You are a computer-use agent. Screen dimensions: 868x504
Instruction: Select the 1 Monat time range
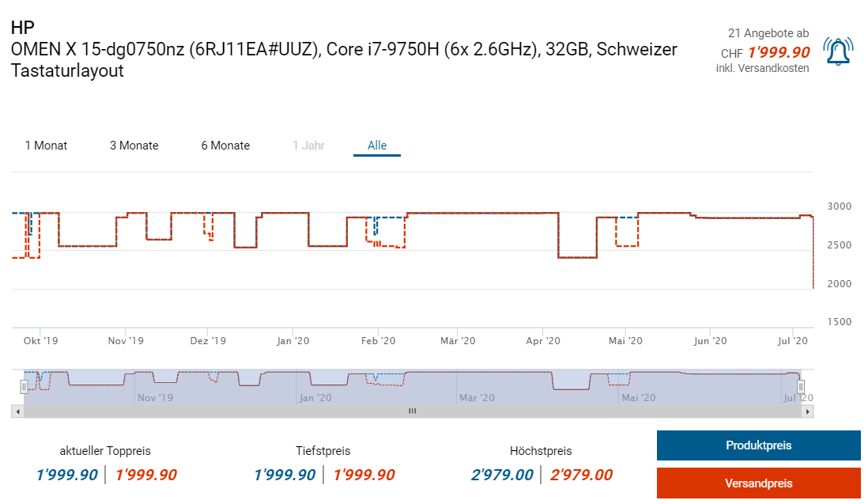pyautogui.click(x=46, y=146)
